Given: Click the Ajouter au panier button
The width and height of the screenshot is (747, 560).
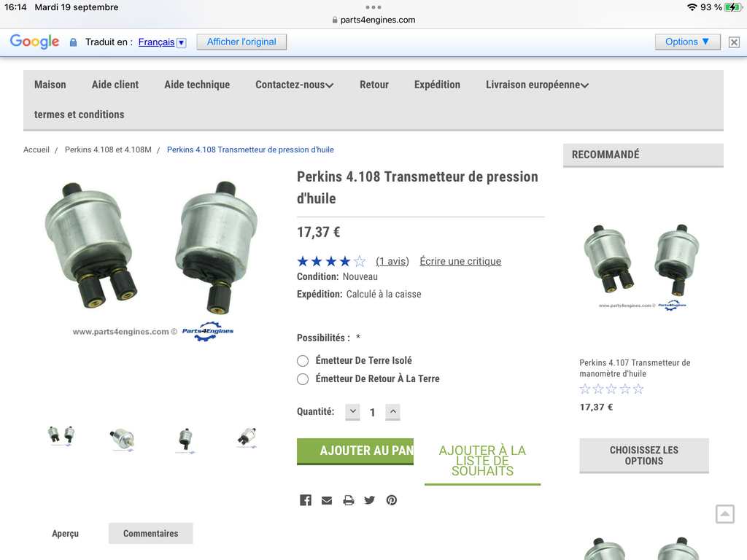Looking at the screenshot, I should tap(355, 451).
